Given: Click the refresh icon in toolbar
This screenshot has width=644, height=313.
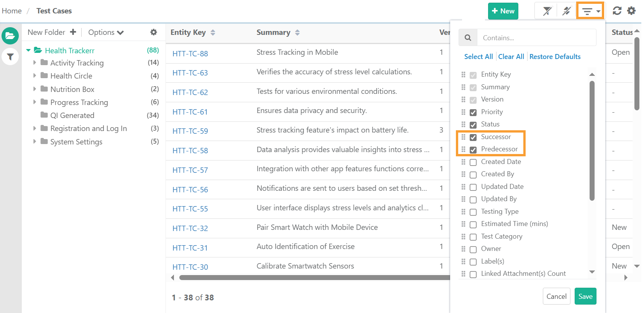Looking at the screenshot, I should click(x=617, y=11).
